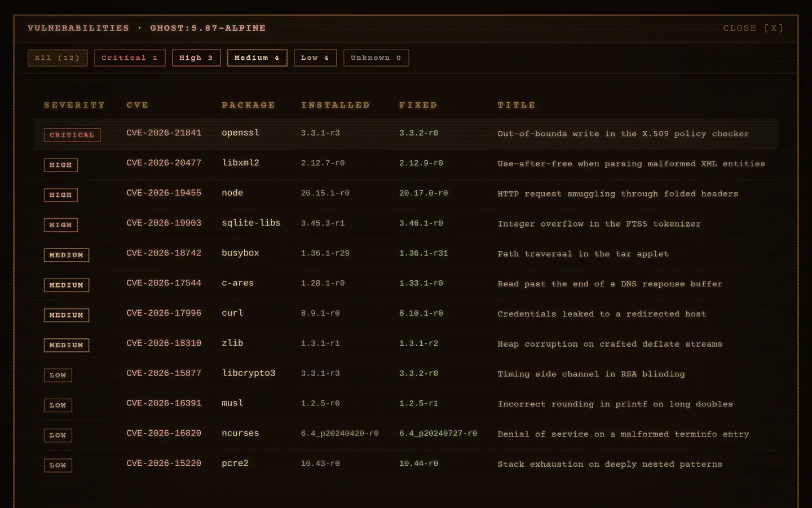Viewport: 812px width, 508px height.
Task: Close the vulnerabilities panel via CLOSE [X]
Action: [753, 28]
